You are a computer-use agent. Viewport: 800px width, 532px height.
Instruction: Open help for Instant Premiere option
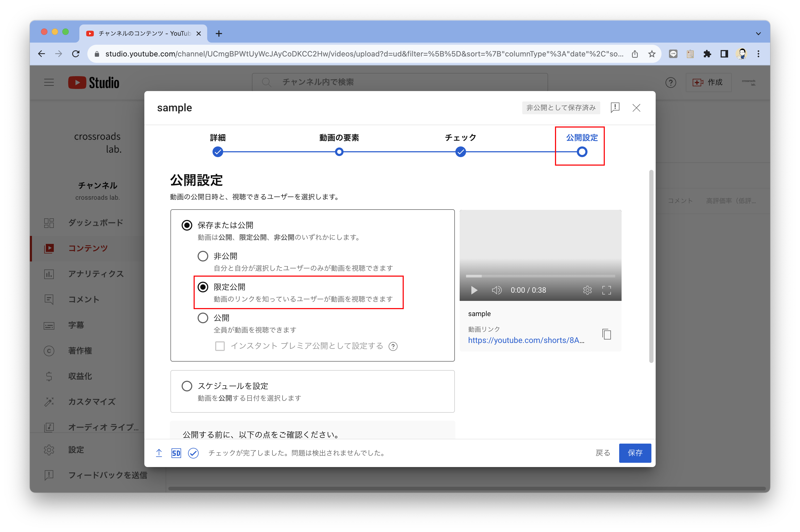[393, 346]
